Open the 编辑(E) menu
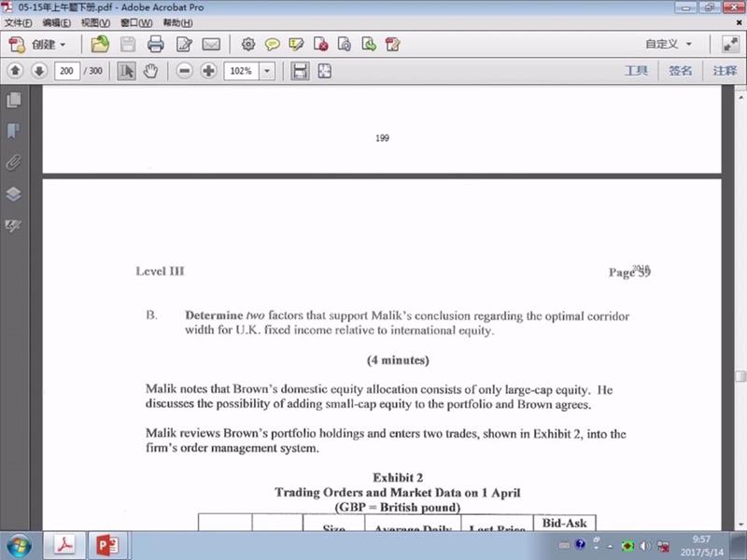 click(x=57, y=22)
